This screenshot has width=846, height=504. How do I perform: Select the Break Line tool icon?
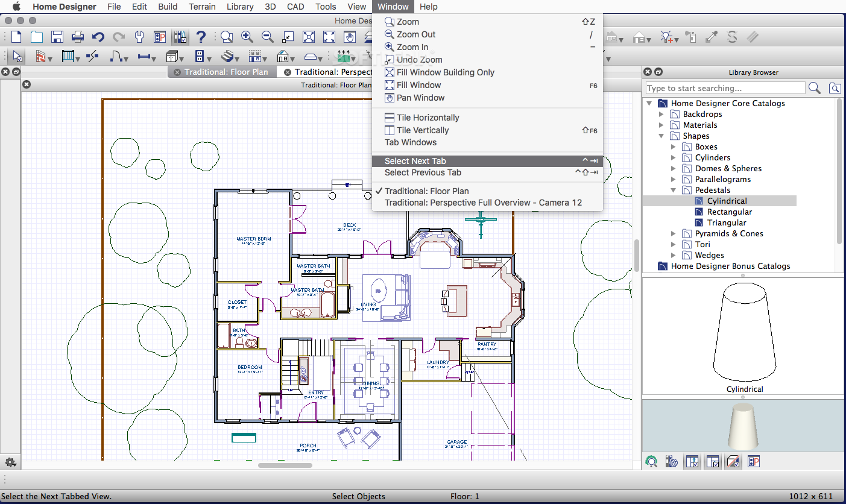click(x=92, y=57)
